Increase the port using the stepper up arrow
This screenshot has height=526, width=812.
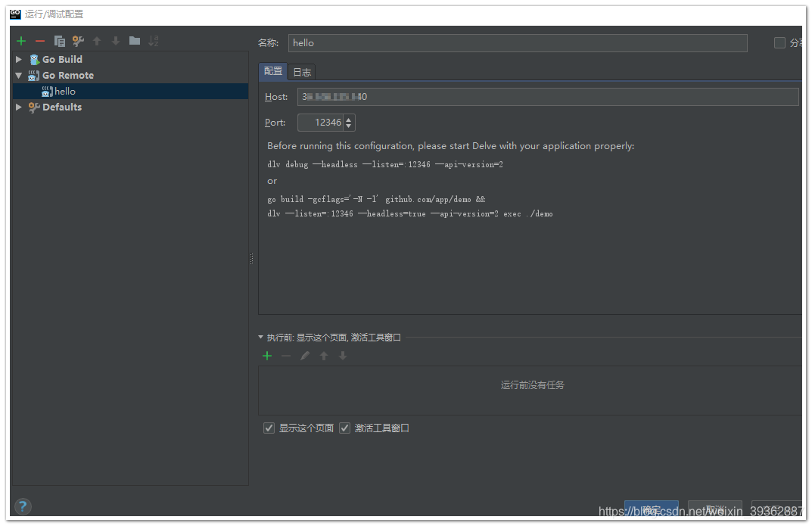point(348,119)
